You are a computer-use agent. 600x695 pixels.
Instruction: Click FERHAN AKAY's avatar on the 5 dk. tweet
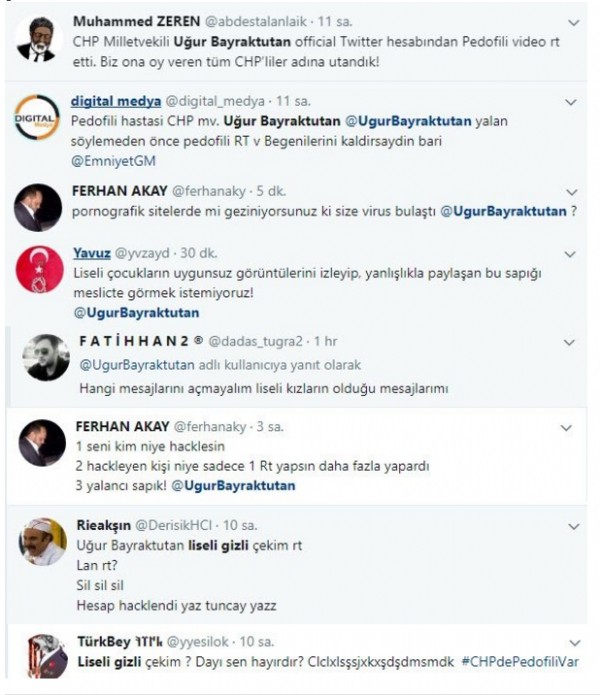click(x=40, y=207)
